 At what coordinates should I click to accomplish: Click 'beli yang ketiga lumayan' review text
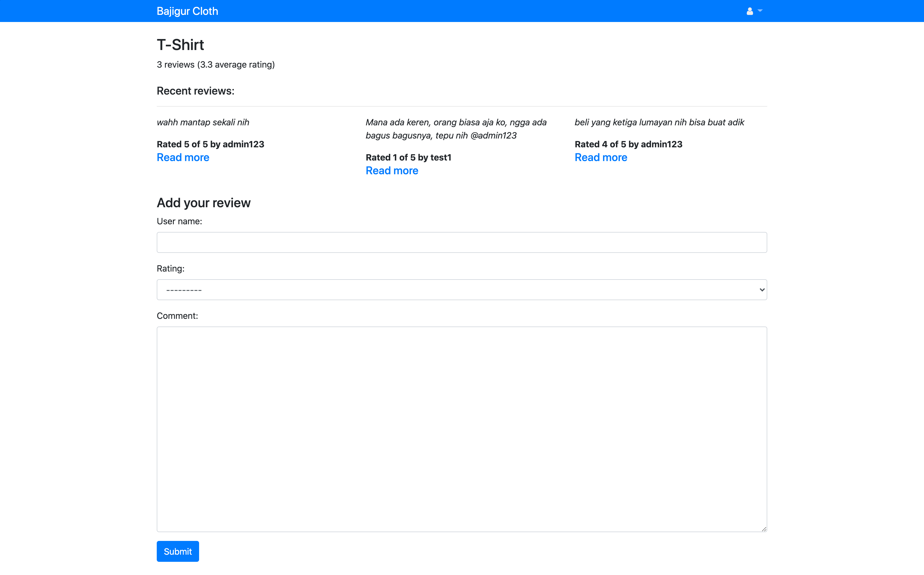pos(659,123)
